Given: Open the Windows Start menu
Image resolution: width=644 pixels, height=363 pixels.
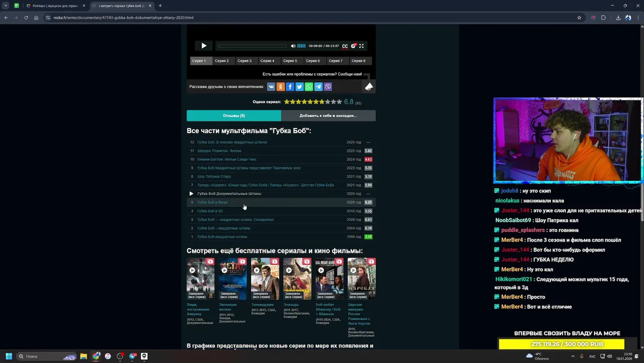Looking at the screenshot, I should [x=9, y=356].
